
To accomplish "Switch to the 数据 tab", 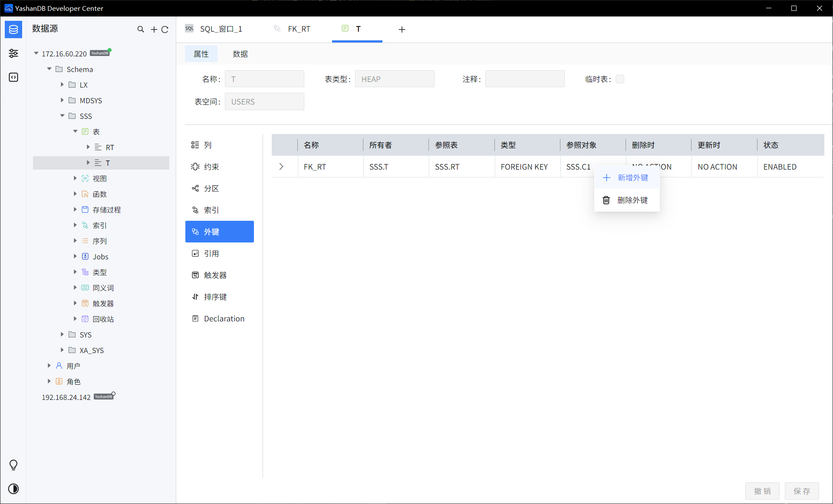I will tap(240, 54).
